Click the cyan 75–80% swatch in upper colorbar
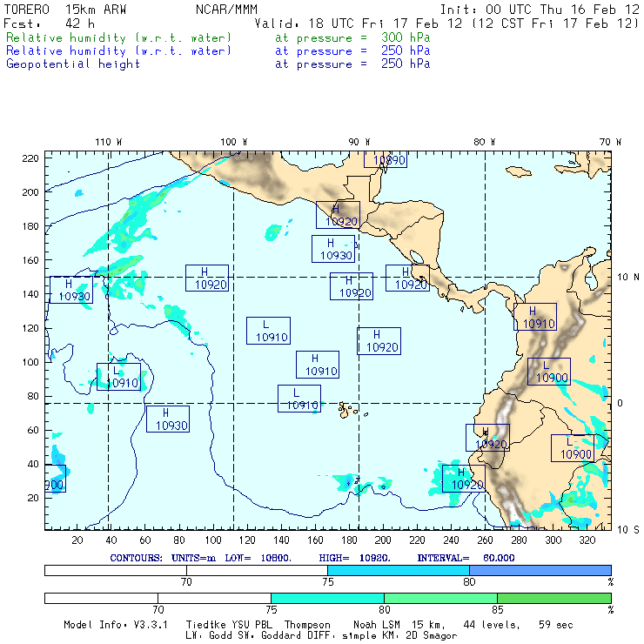Image resolution: width=644 pixels, height=644 pixels. pos(399,570)
